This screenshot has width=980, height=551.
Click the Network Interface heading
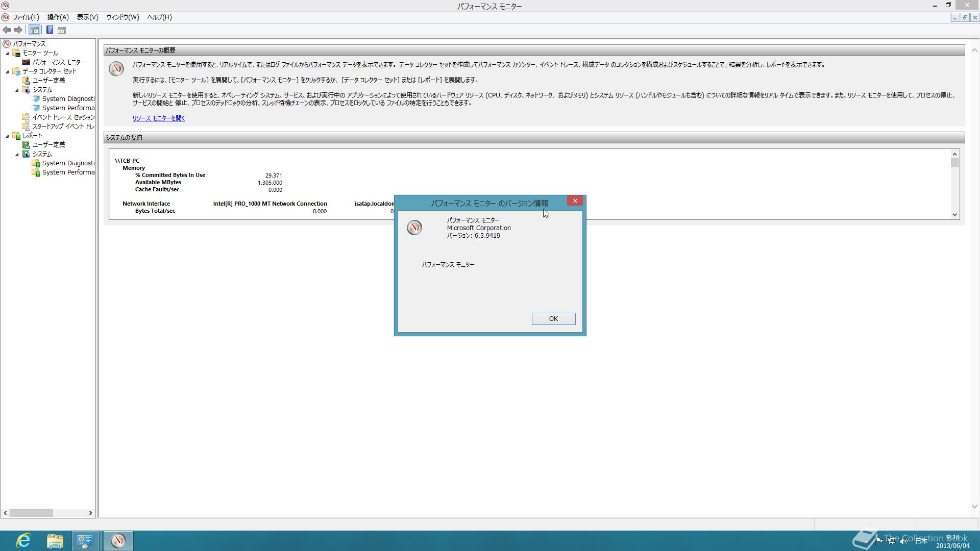point(146,204)
